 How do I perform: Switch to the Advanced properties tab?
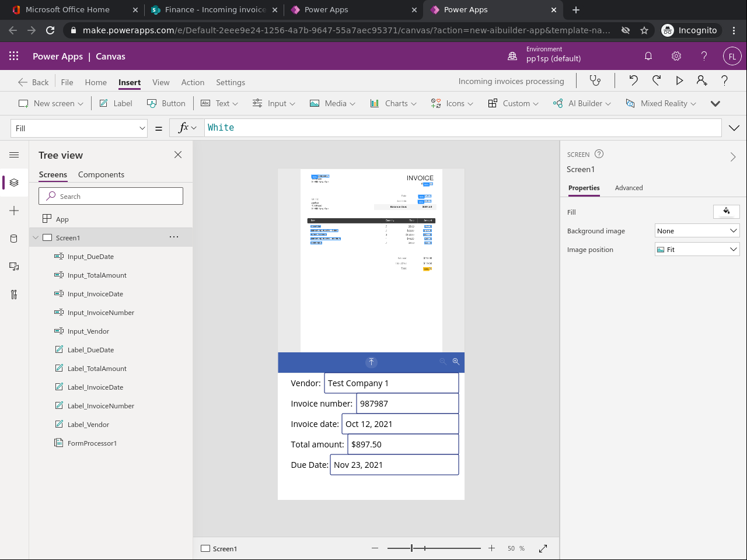click(x=629, y=188)
